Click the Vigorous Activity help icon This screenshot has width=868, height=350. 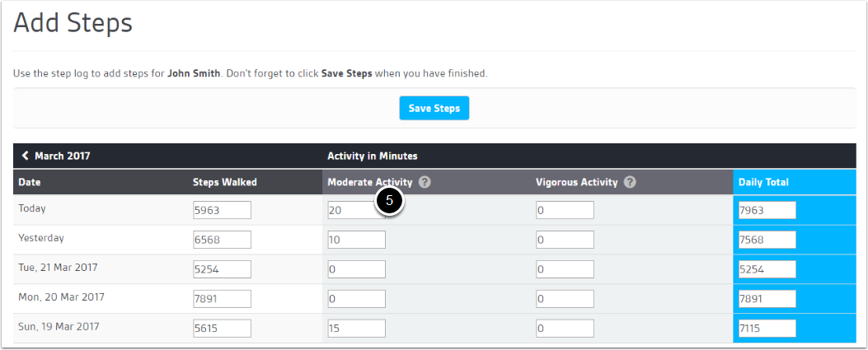[x=630, y=182]
